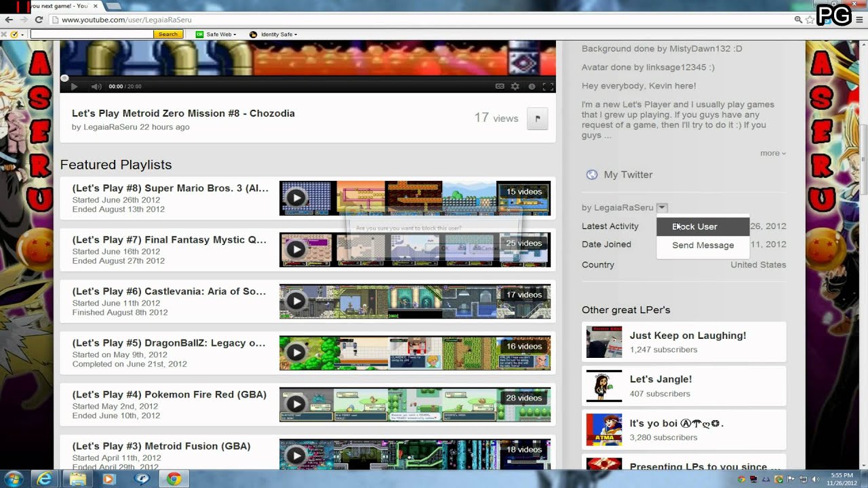Image resolution: width=868 pixels, height=488 pixels.
Task: Click the 15 videos badge
Action: coord(524,192)
